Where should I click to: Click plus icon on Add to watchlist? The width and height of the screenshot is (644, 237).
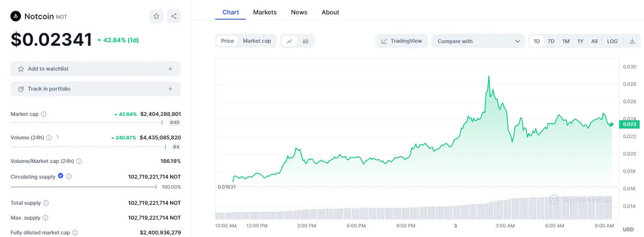coord(170,69)
